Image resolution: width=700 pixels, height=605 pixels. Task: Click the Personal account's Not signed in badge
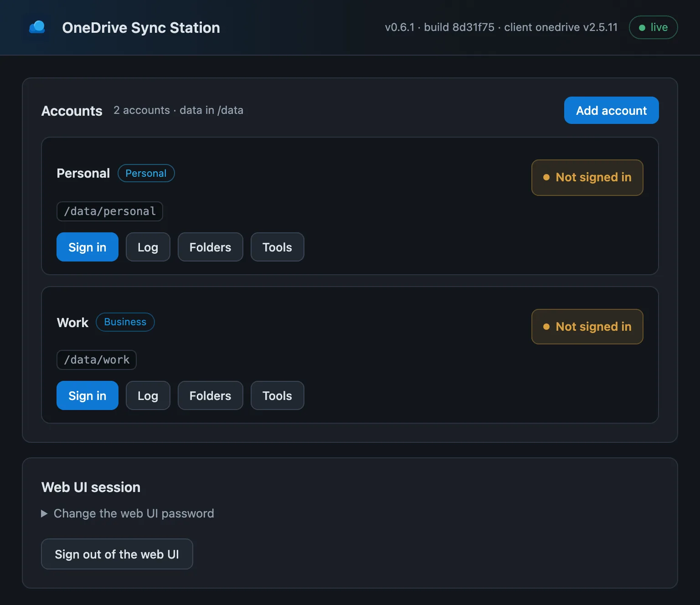point(587,178)
